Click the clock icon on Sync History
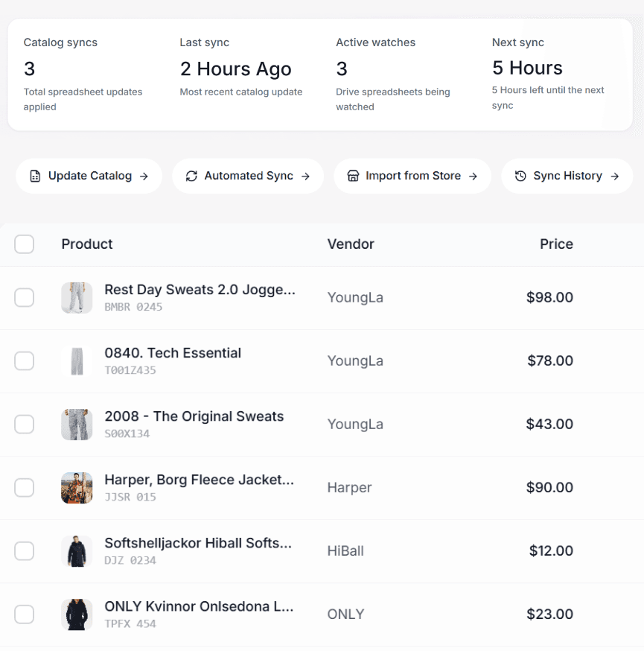Viewport: 644px width, 651px height. pyautogui.click(x=521, y=176)
